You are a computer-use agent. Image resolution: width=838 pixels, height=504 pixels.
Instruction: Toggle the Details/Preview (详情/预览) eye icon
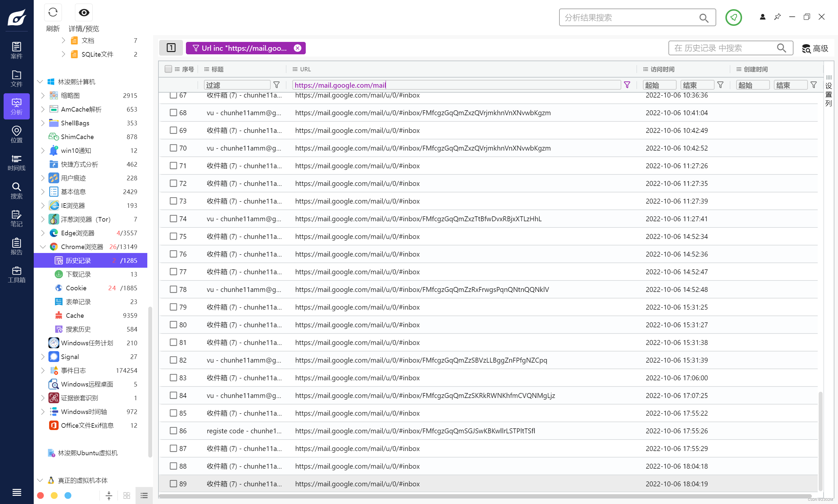click(x=83, y=13)
